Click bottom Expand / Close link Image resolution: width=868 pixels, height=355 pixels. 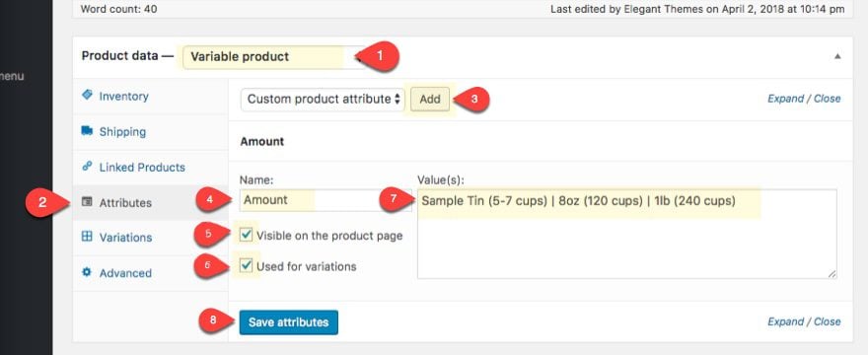(x=804, y=321)
